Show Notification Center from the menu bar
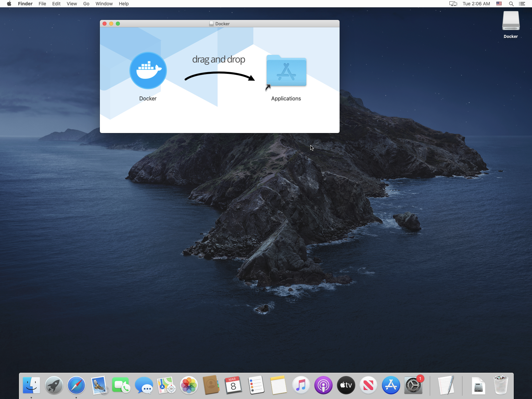This screenshot has width=532, height=399. click(x=522, y=4)
